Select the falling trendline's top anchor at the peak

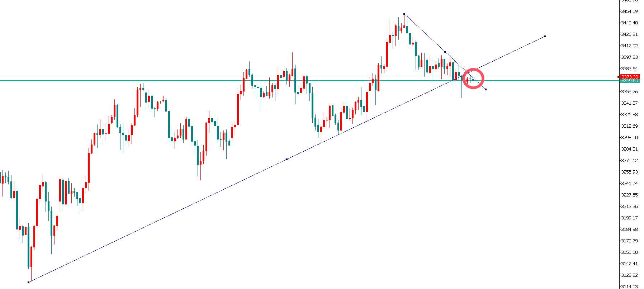click(404, 14)
